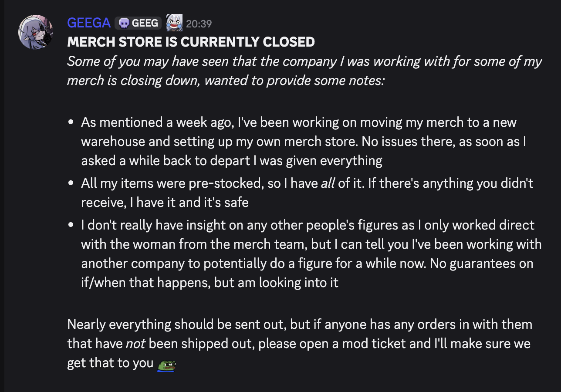Click the italic word "not"
561x392 pixels.
[135, 344]
